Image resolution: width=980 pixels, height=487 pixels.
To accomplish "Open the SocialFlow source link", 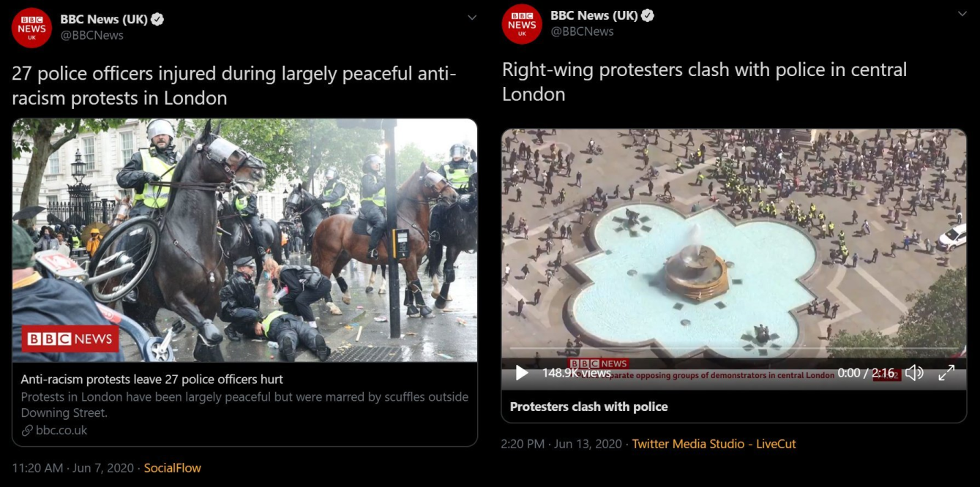I will 172,468.
